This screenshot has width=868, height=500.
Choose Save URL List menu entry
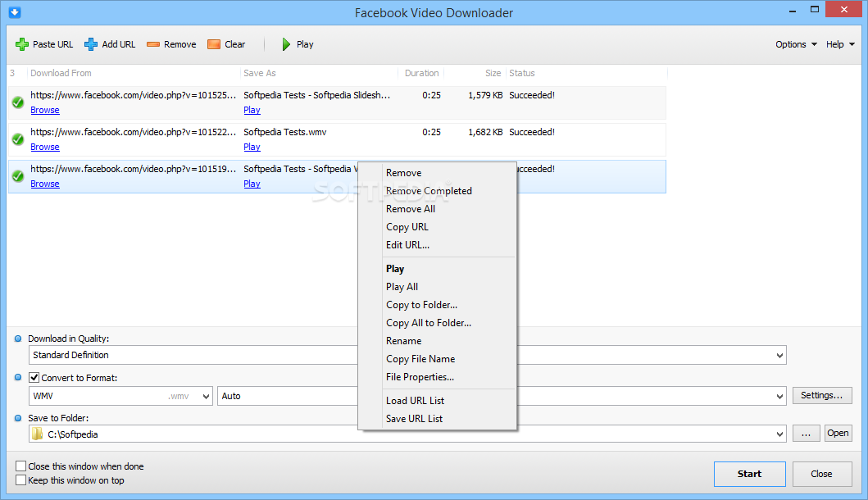[x=414, y=419]
